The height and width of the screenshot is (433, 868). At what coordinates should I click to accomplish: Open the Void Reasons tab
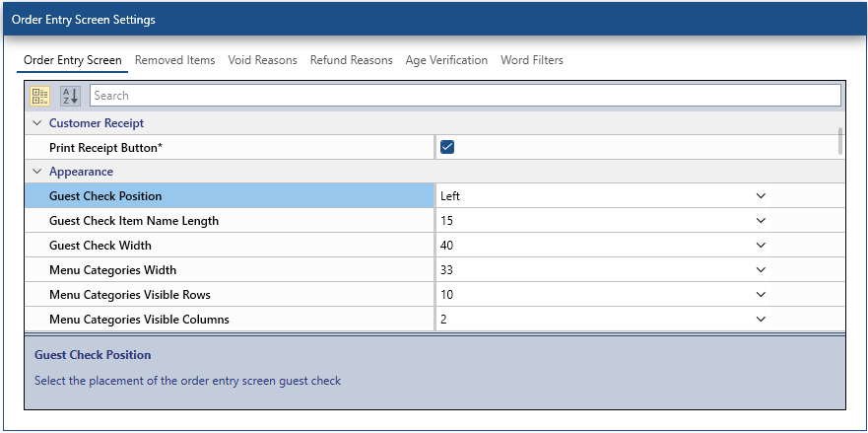coord(262,60)
